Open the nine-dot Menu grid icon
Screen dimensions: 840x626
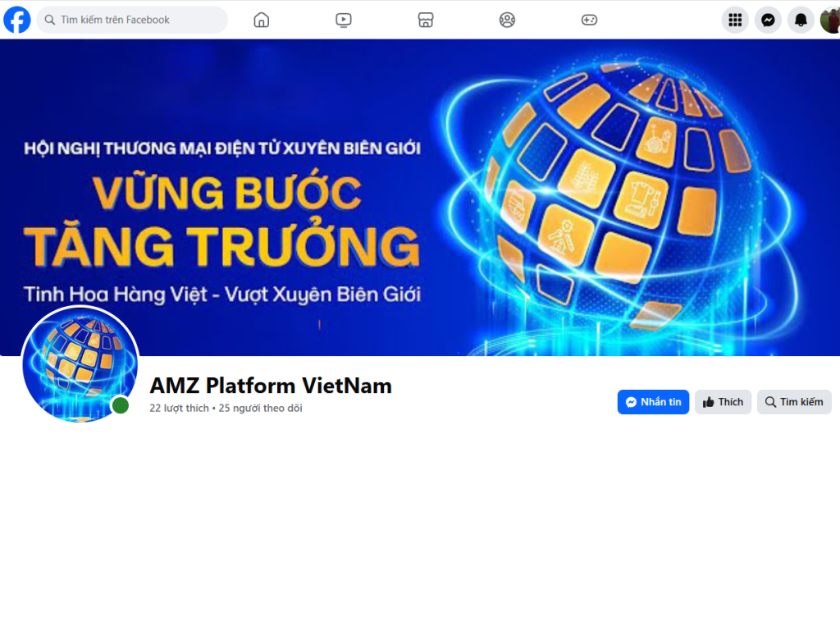pyautogui.click(x=735, y=20)
